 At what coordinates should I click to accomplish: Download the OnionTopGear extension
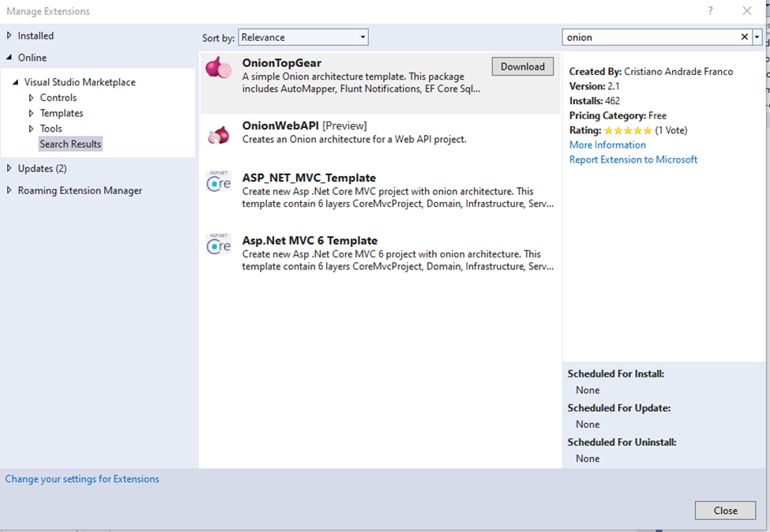pyautogui.click(x=523, y=67)
